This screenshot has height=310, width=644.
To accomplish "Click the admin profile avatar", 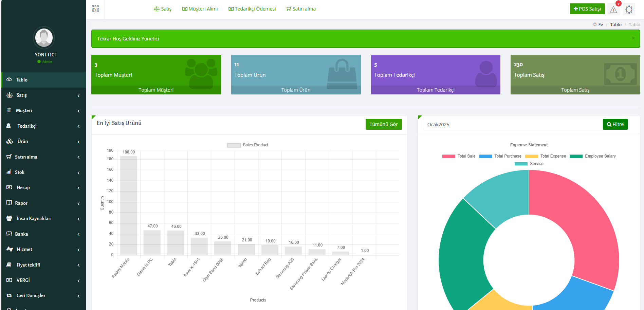I will [44, 38].
